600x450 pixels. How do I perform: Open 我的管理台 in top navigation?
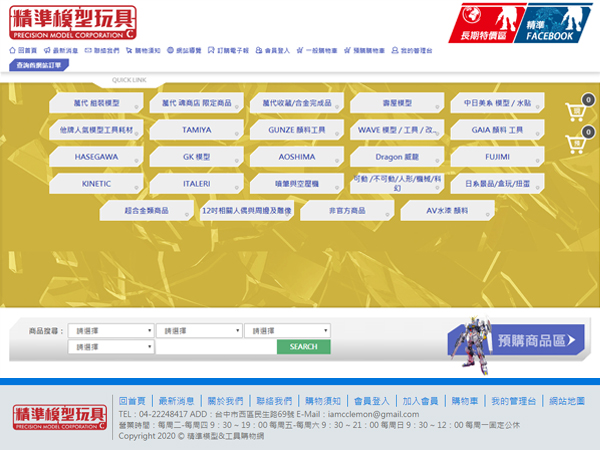(413, 50)
